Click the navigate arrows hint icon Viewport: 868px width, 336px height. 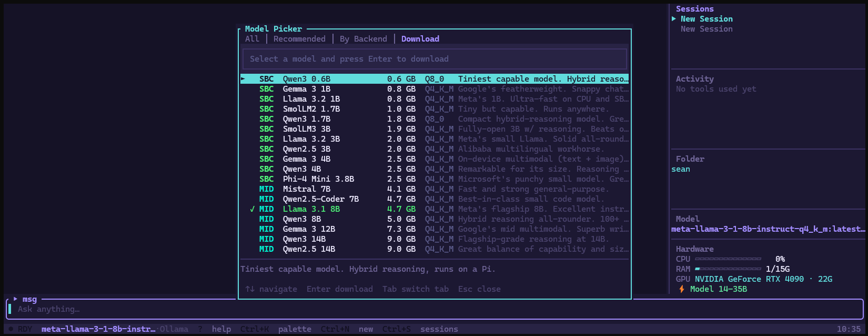coord(250,289)
